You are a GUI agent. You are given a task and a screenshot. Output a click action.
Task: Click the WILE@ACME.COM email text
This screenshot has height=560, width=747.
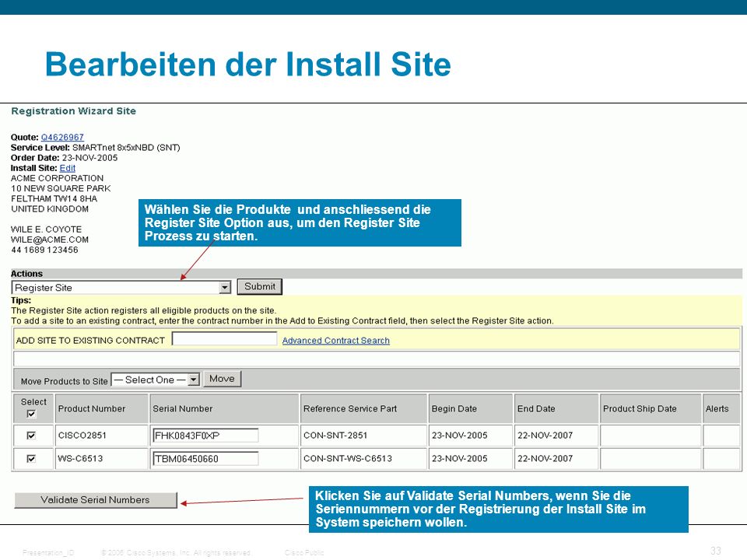50,240
